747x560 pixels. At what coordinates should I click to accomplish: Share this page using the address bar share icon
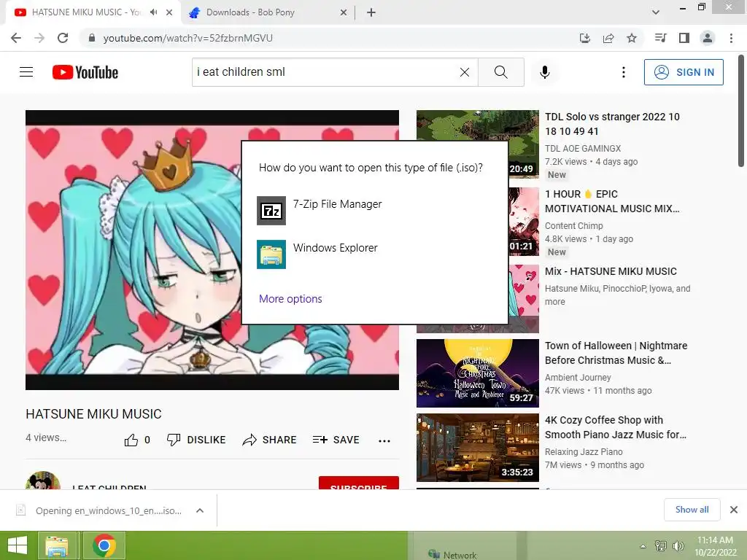[608, 38]
